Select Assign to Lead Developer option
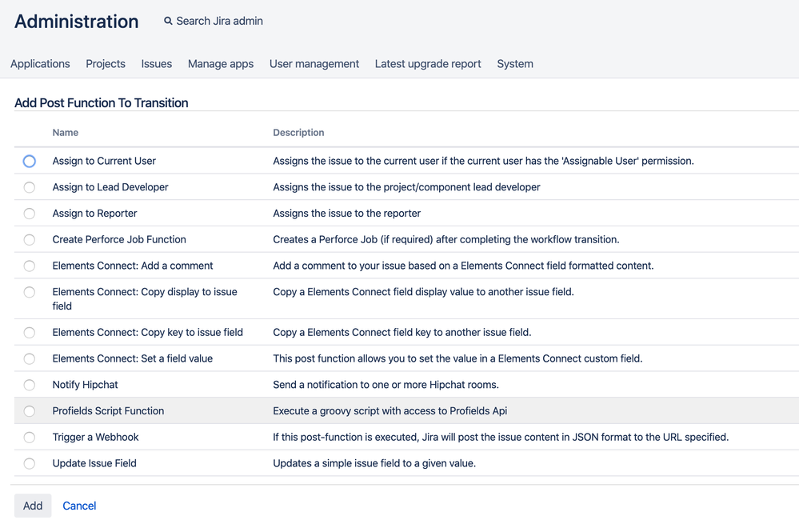799x532 pixels. click(29, 187)
